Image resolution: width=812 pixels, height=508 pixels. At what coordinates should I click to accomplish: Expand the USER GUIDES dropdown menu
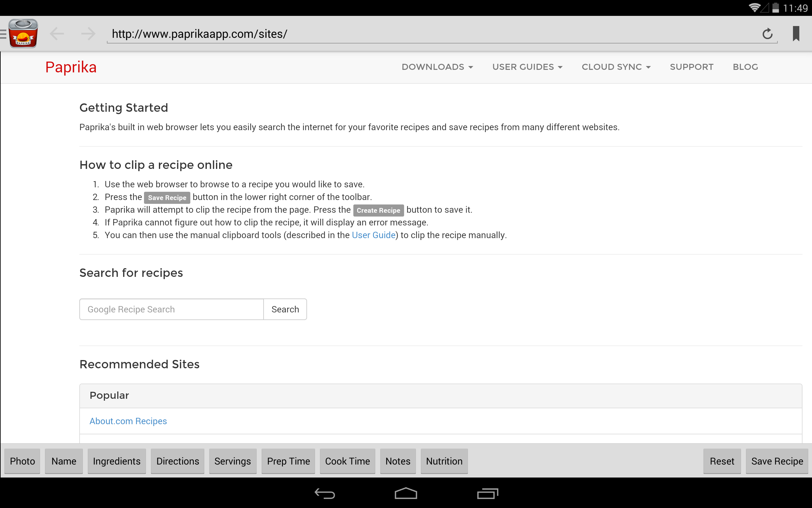[x=527, y=67]
